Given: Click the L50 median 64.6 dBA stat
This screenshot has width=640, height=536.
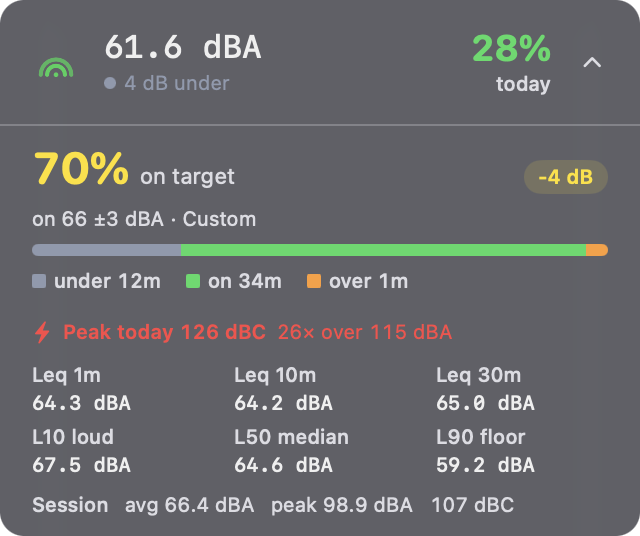Looking at the screenshot, I should click(291, 451).
